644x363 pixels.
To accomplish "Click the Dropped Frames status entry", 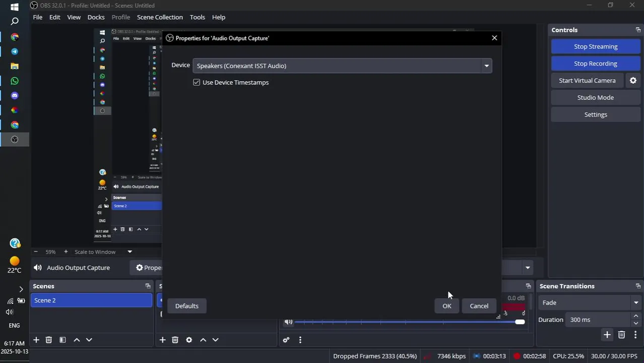I will (x=375, y=356).
